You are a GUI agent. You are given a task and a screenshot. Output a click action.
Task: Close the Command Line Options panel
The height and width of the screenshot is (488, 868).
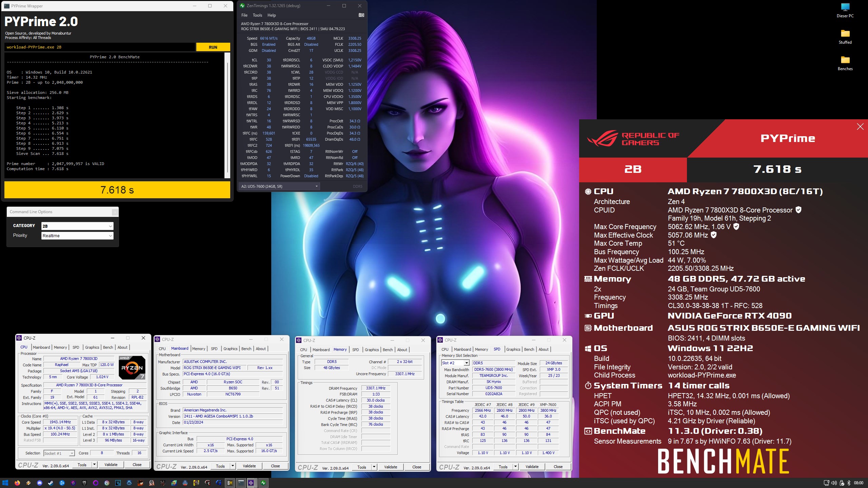coord(115,212)
